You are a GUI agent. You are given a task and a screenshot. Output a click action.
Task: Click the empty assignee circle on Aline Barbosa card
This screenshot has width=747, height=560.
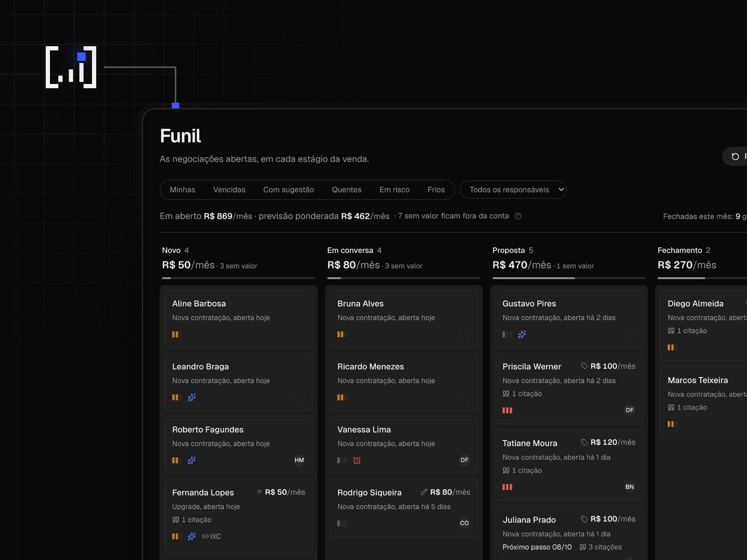coord(299,334)
